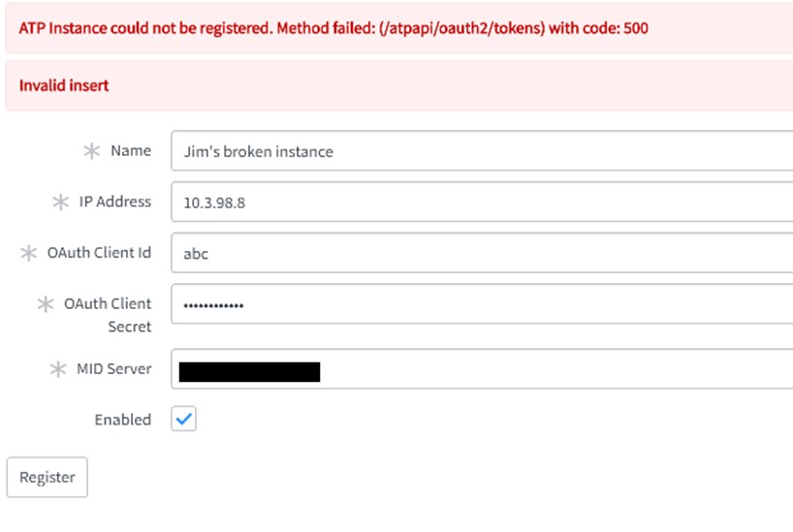Screen dimensions: 793x532
Task: Uncheck the Enabled checkbox
Action: [184, 419]
